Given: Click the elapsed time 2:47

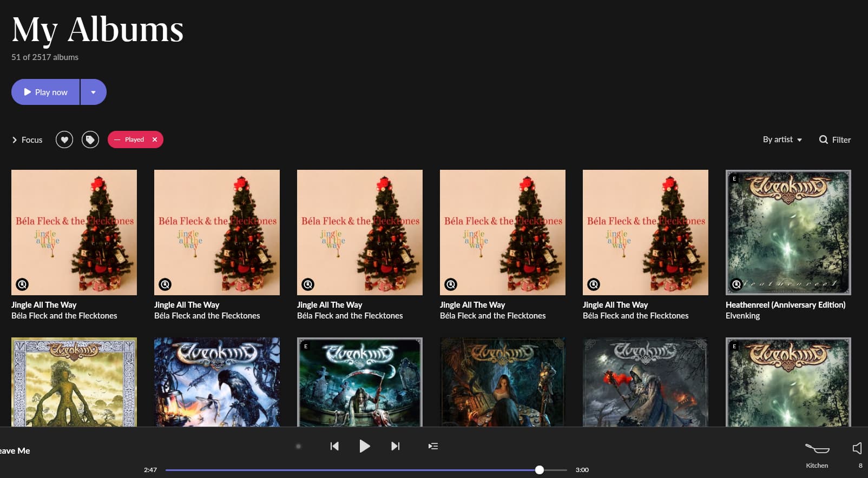Looking at the screenshot, I should (150, 470).
